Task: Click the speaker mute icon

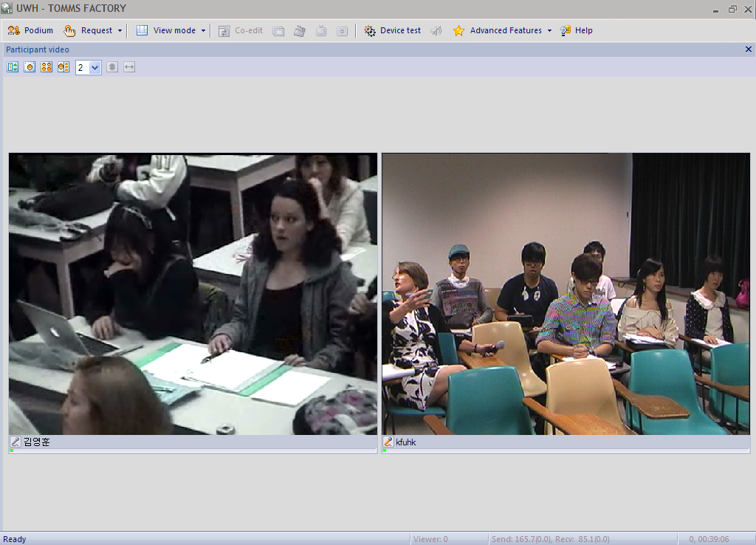Action: (436, 31)
